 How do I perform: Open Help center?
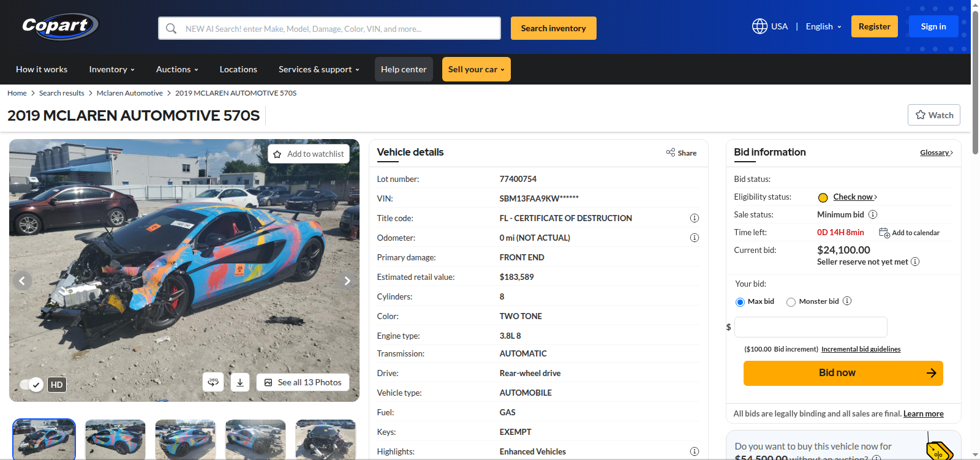coord(404,69)
